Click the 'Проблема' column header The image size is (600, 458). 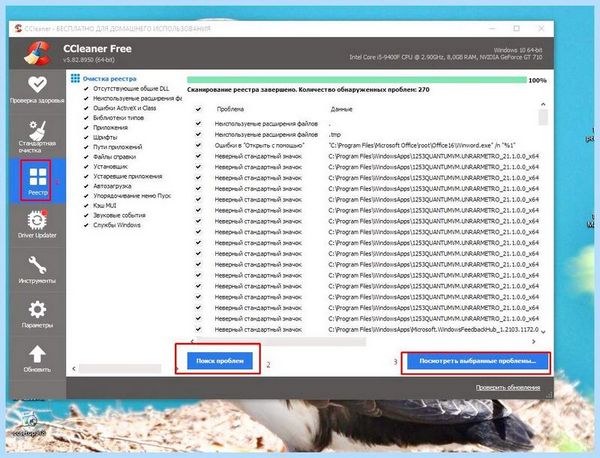pos(230,109)
